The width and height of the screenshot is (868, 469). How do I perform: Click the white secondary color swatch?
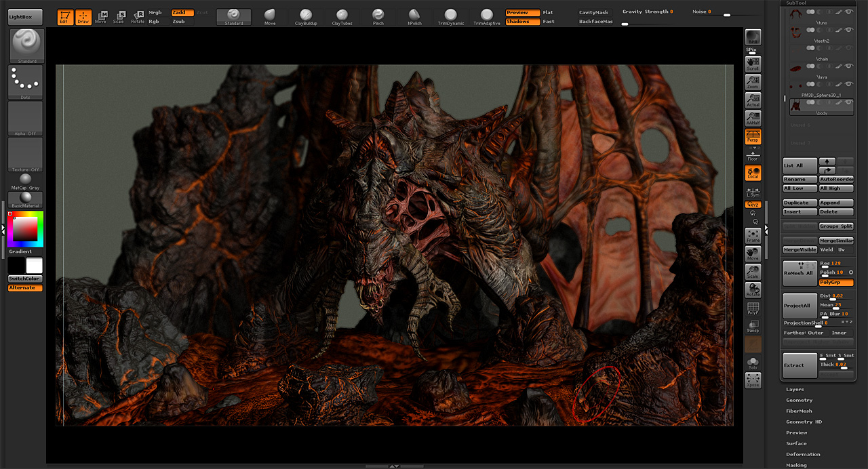pyautogui.click(x=34, y=266)
